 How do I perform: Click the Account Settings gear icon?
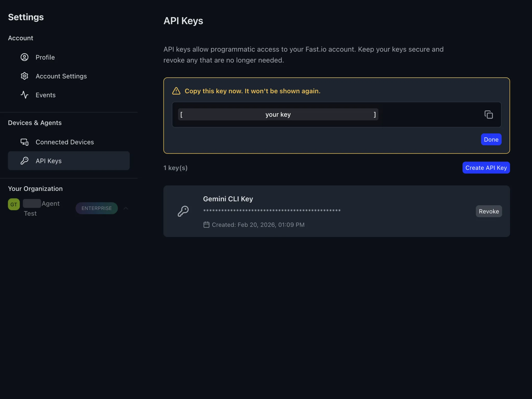coord(24,76)
